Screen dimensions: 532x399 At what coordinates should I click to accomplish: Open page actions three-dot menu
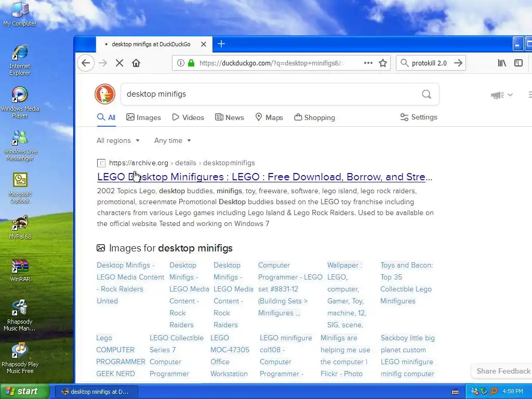coord(368,63)
